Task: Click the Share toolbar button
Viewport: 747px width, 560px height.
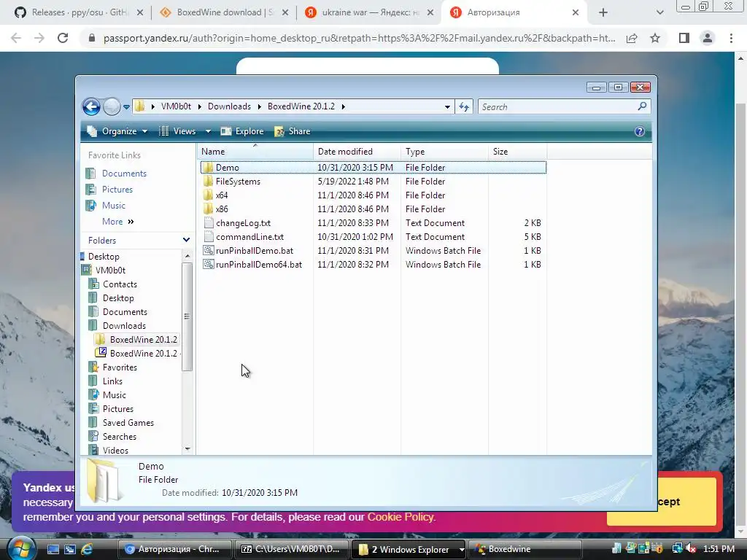Action: pos(293,131)
